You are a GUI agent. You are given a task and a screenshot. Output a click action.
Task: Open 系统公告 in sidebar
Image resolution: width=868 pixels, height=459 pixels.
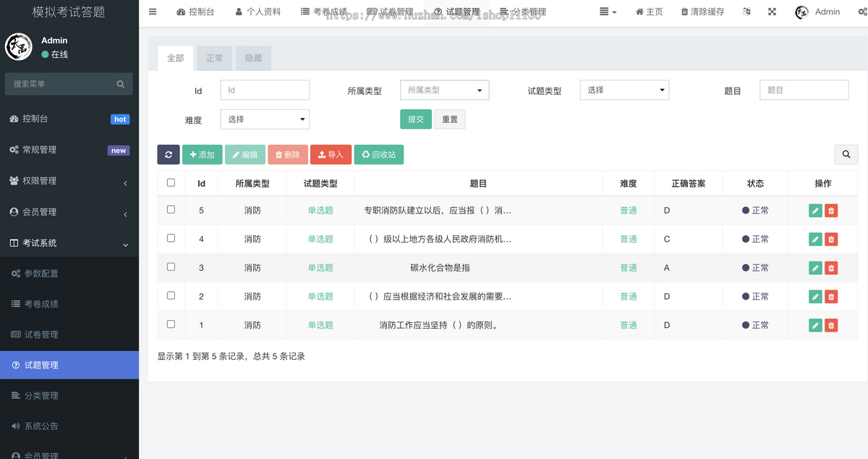69,426
